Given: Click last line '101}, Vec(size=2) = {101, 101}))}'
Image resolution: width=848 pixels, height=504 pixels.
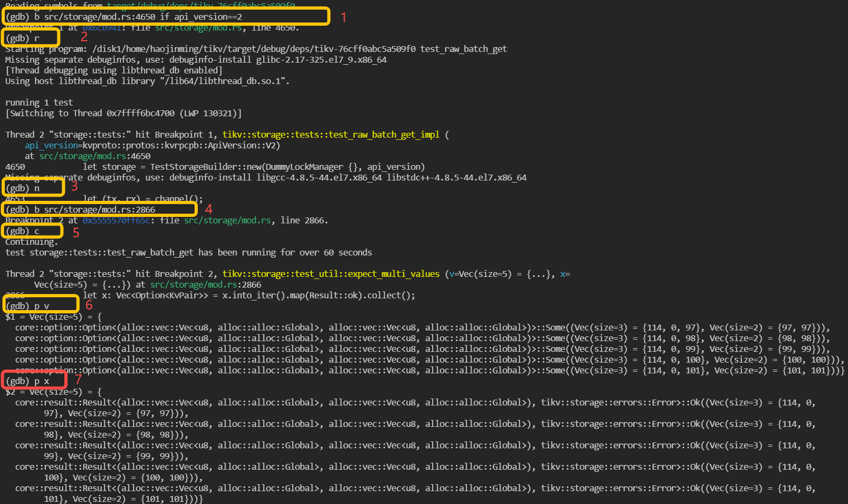Looking at the screenshot, I should point(123,499).
